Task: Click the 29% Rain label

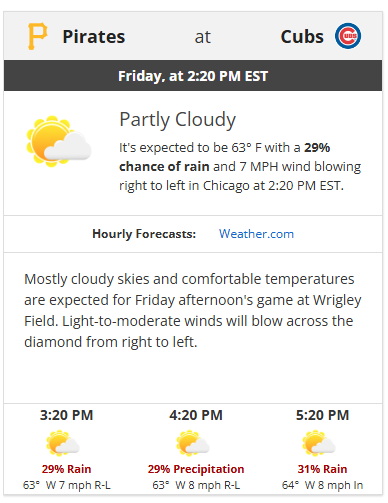Action: click(66, 469)
